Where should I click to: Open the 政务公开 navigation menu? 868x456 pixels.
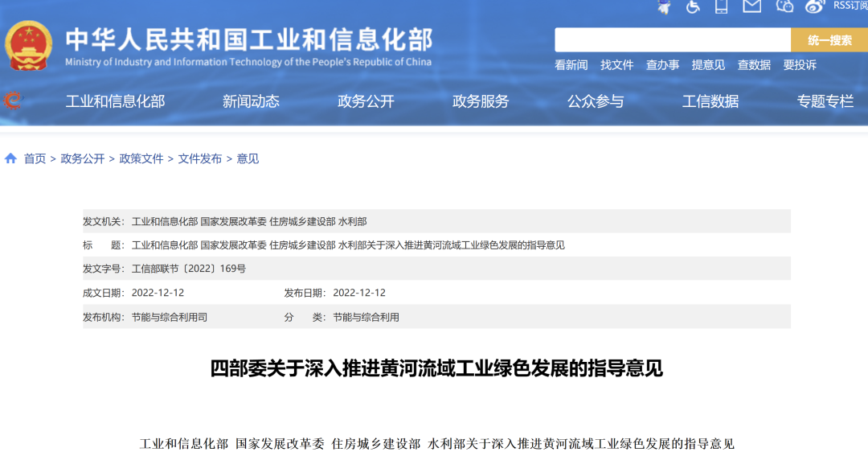point(366,101)
